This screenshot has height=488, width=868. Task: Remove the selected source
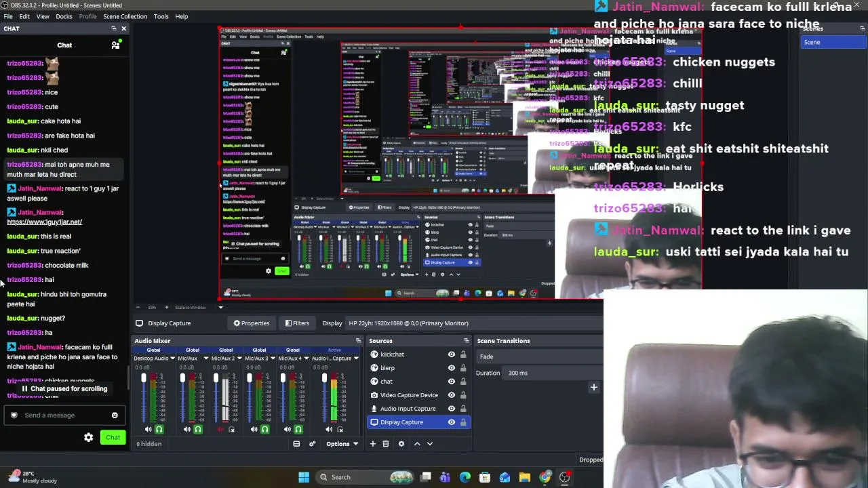point(386,444)
